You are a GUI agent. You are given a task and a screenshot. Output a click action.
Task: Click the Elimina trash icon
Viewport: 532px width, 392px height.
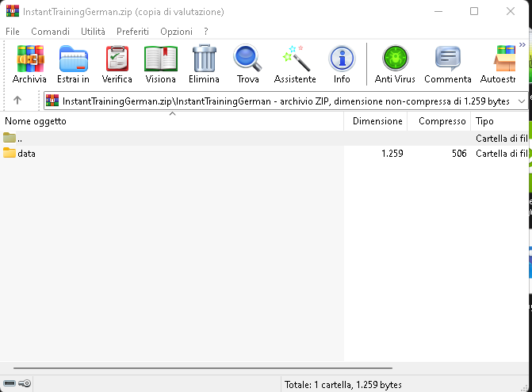[204, 64]
